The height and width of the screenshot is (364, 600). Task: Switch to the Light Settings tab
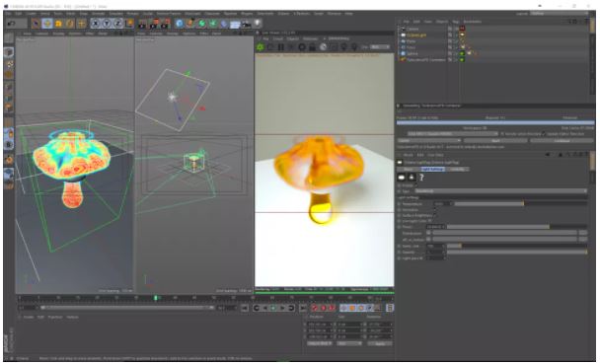[432, 169]
